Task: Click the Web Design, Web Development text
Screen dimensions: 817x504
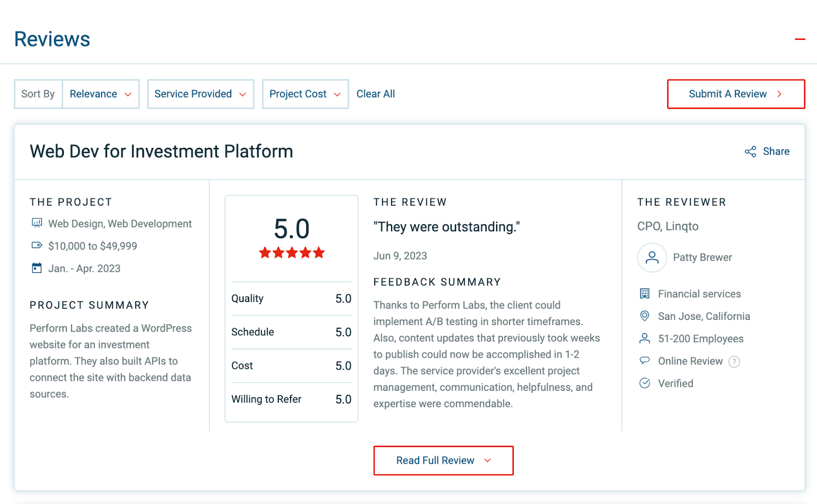Action: tap(120, 223)
